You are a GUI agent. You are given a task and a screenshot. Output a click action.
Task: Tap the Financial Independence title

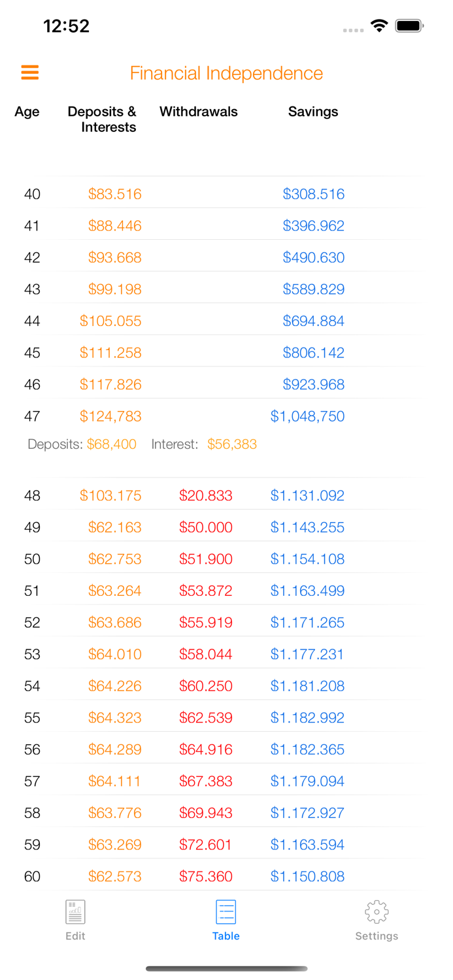(x=226, y=73)
